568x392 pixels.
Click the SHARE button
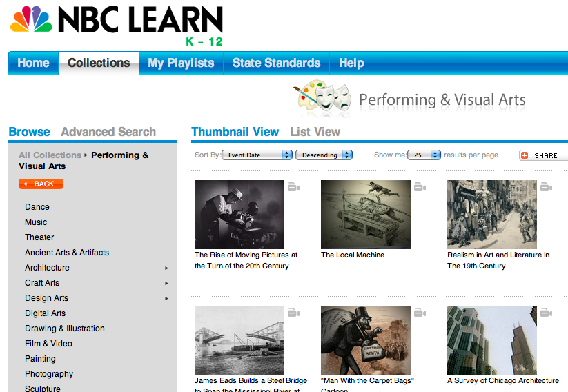[x=543, y=155]
